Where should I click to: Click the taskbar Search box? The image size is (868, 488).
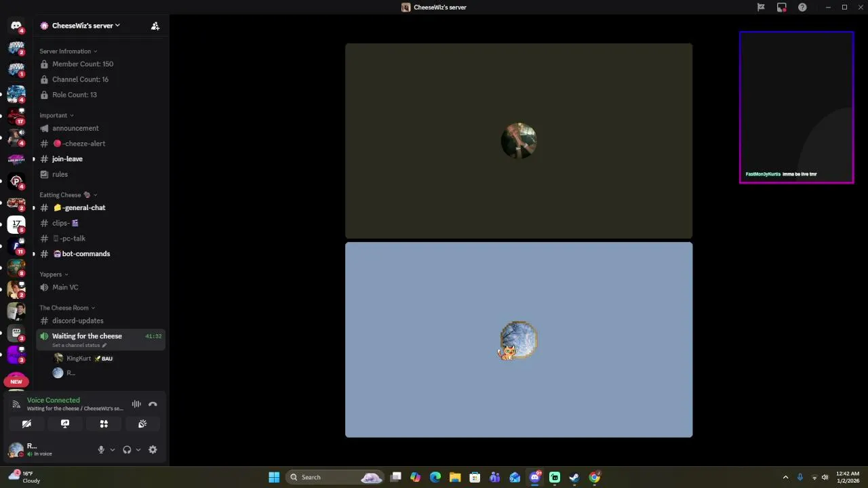334,477
